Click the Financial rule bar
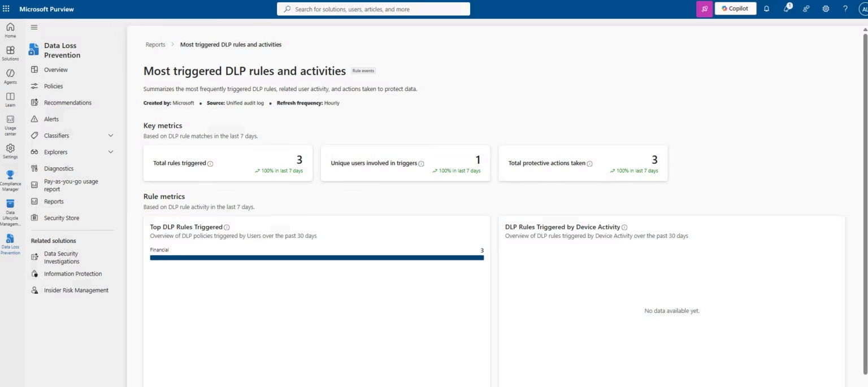 click(317, 258)
